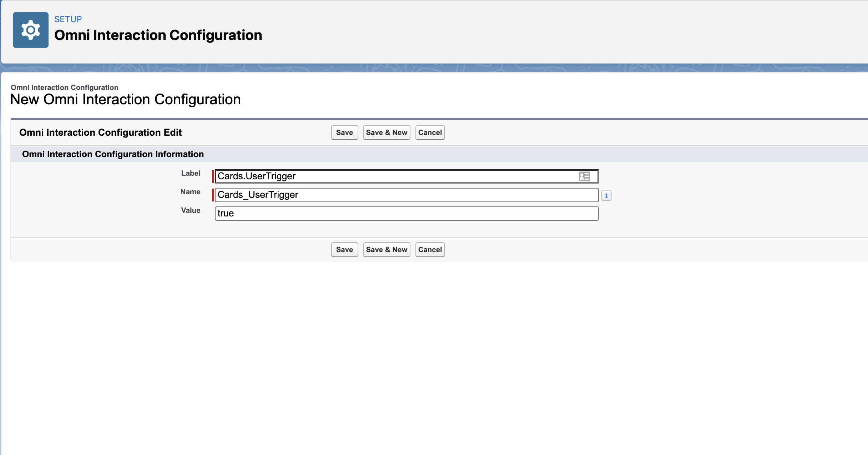Image resolution: width=868 pixels, height=455 pixels.
Task: Click Cancel at the bottom
Action: (x=430, y=249)
